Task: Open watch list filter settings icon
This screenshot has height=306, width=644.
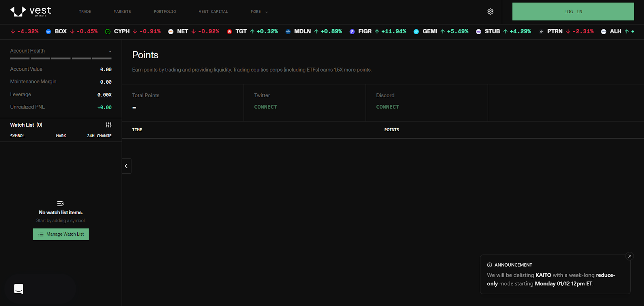Action: 109,125
